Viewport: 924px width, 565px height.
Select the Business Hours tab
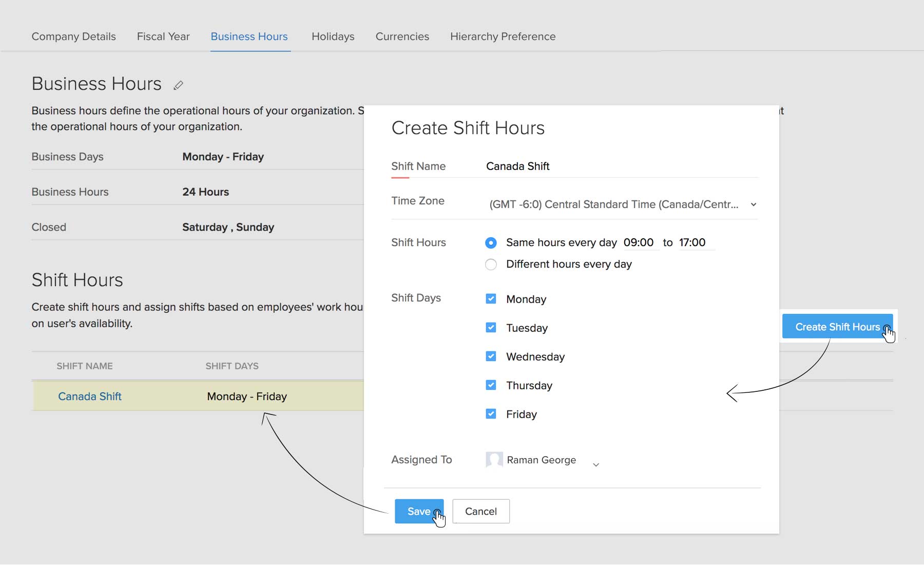pyautogui.click(x=249, y=36)
